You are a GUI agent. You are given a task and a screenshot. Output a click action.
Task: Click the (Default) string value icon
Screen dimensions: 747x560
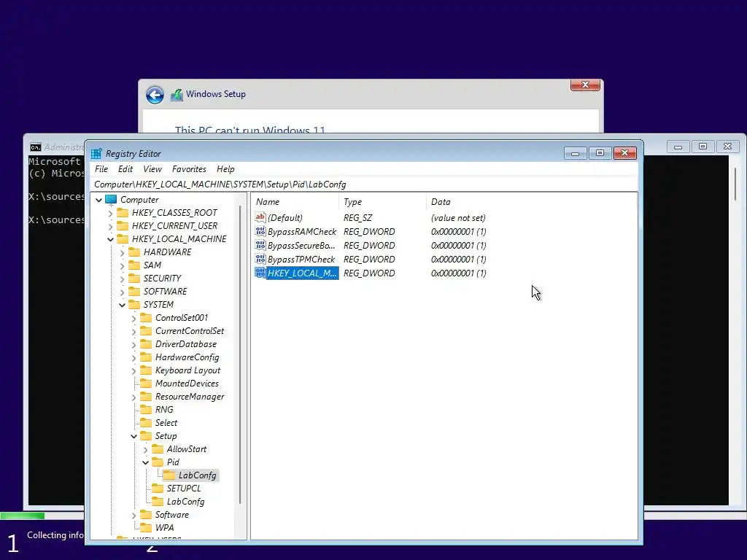tap(260, 217)
